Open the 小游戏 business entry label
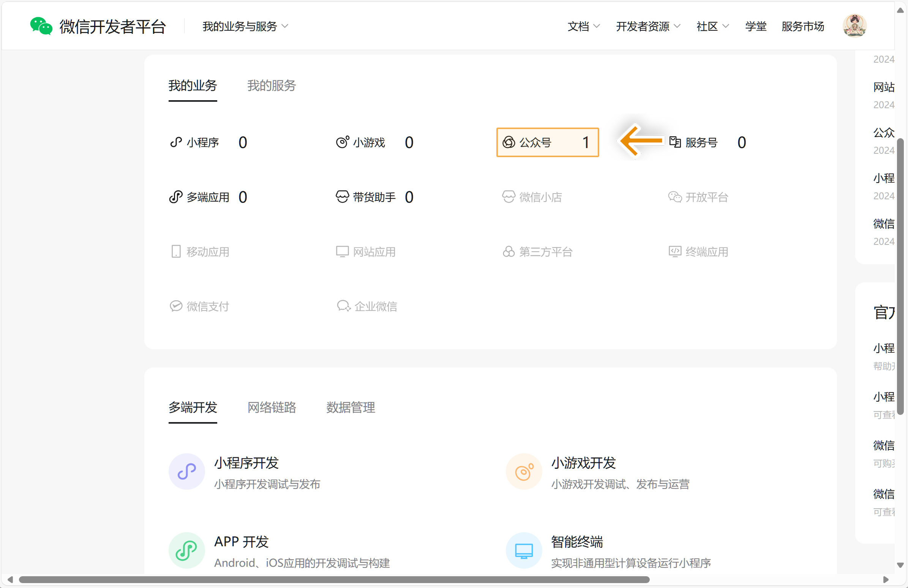Viewport: 908px width, 588px height. (369, 142)
